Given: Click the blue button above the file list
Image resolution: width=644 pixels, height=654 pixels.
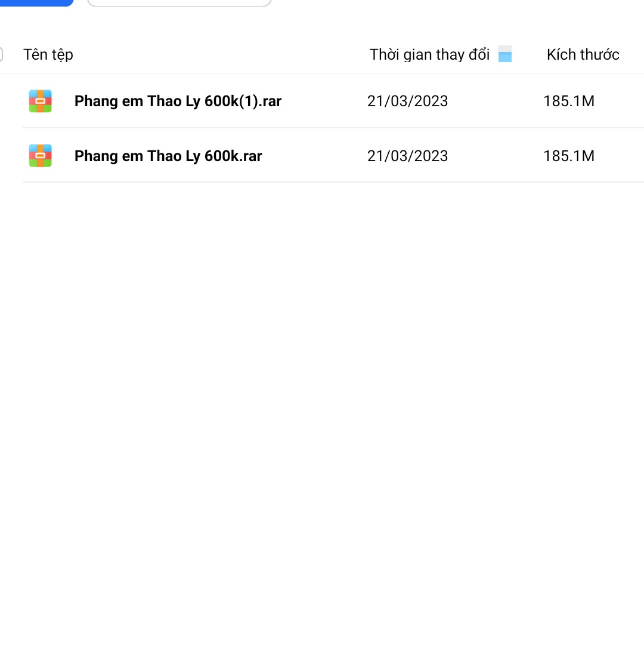Looking at the screenshot, I should pos(37,2).
